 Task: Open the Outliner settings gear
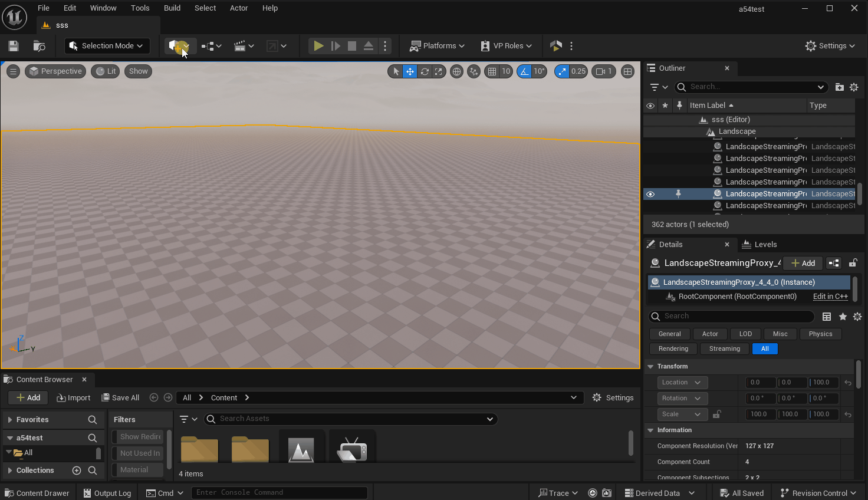point(854,87)
